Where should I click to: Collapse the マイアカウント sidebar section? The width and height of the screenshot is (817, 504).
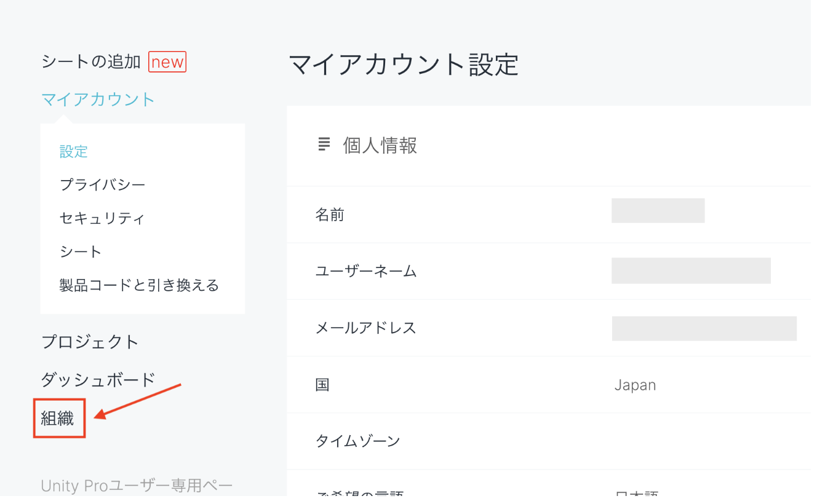pos(98,100)
